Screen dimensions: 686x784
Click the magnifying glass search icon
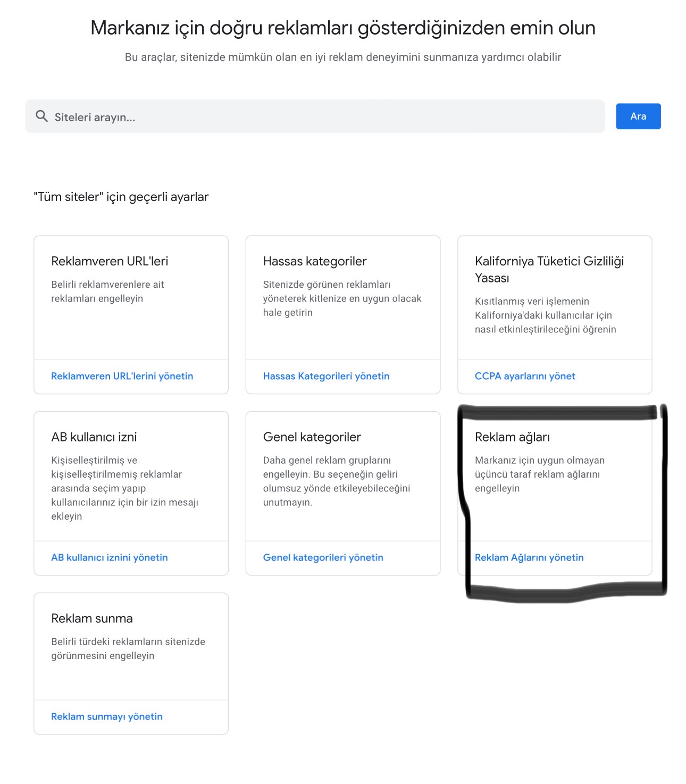point(41,116)
